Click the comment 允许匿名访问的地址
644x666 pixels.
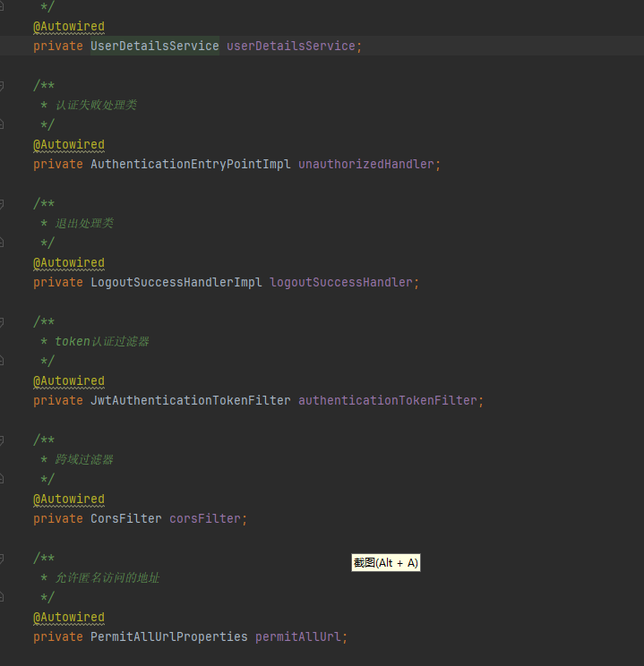coord(107,577)
